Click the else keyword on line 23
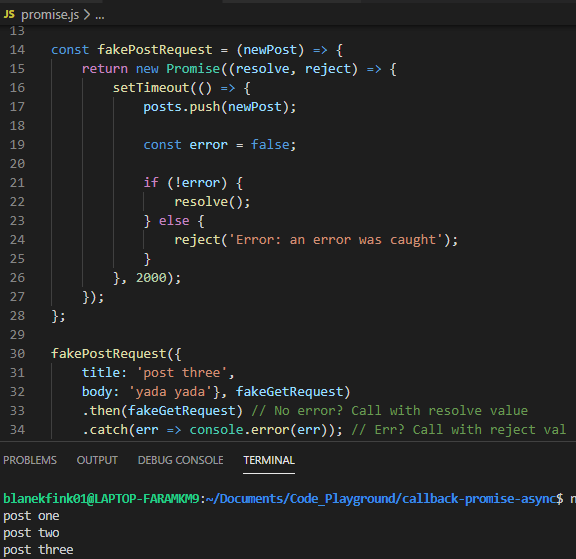 pos(174,221)
